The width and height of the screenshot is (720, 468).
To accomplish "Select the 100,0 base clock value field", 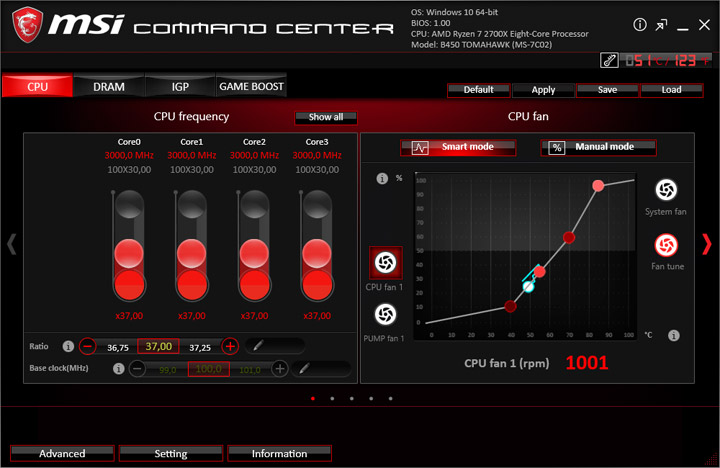I will 208,369.
